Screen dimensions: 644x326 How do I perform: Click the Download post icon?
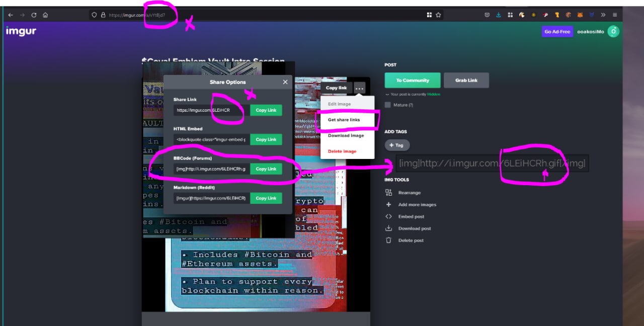click(x=388, y=228)
